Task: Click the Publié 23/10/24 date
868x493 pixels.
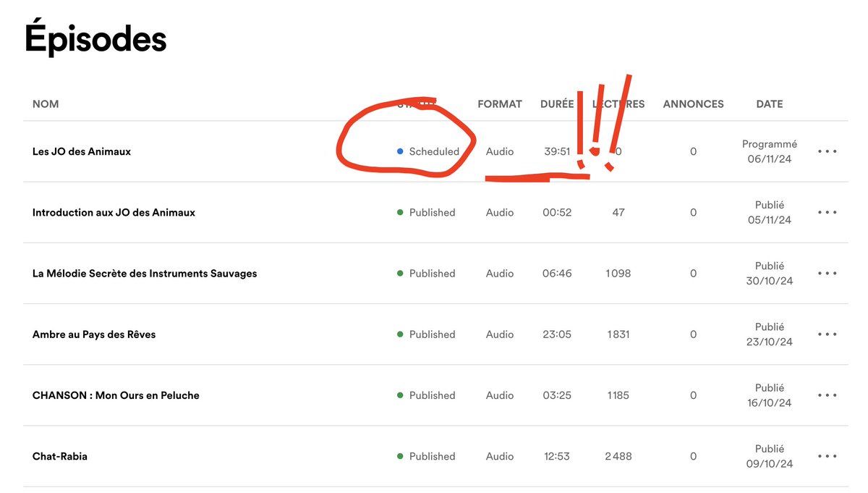Action: (770, 334)
